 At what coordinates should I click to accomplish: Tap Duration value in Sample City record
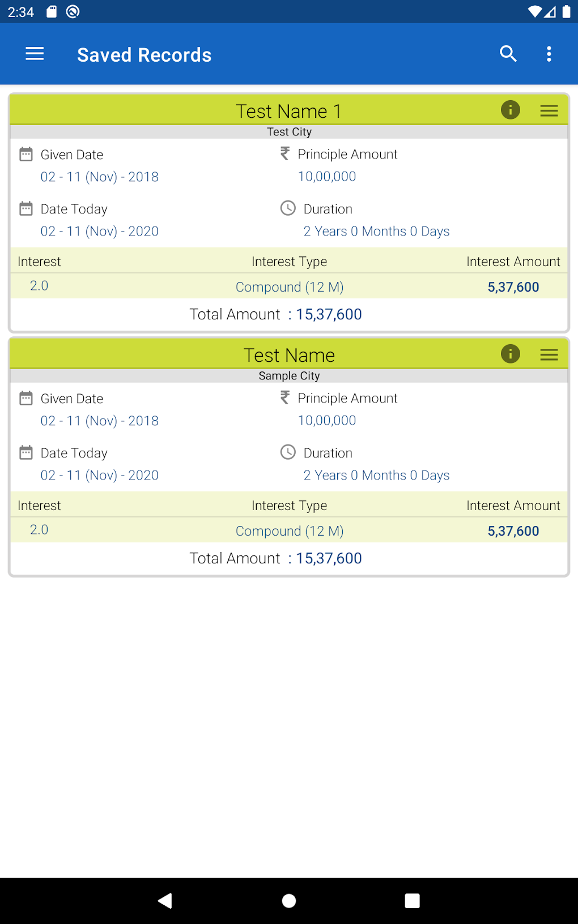coord(376,475)
